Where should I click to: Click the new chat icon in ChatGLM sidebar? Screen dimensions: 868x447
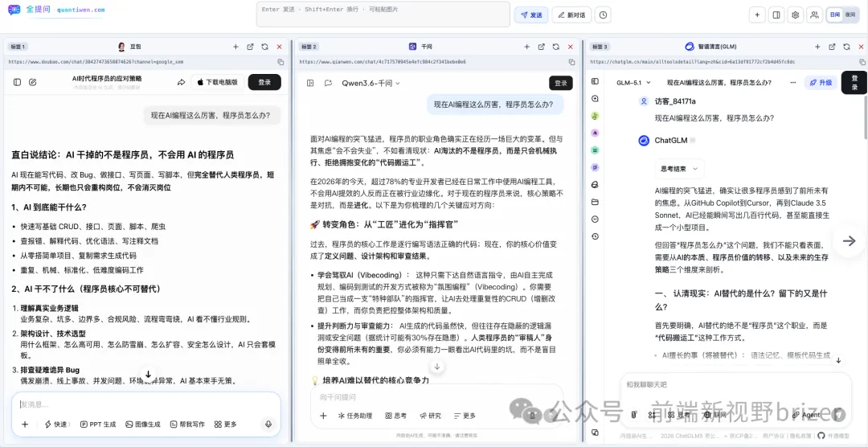click(595, 99)
